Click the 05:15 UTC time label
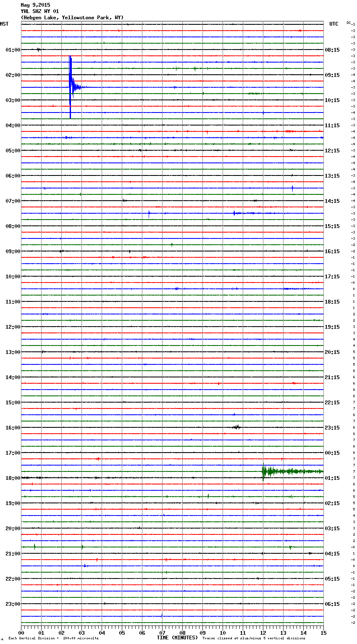The height and width of the screenshot is (644, 357). (x=332, y=579)
